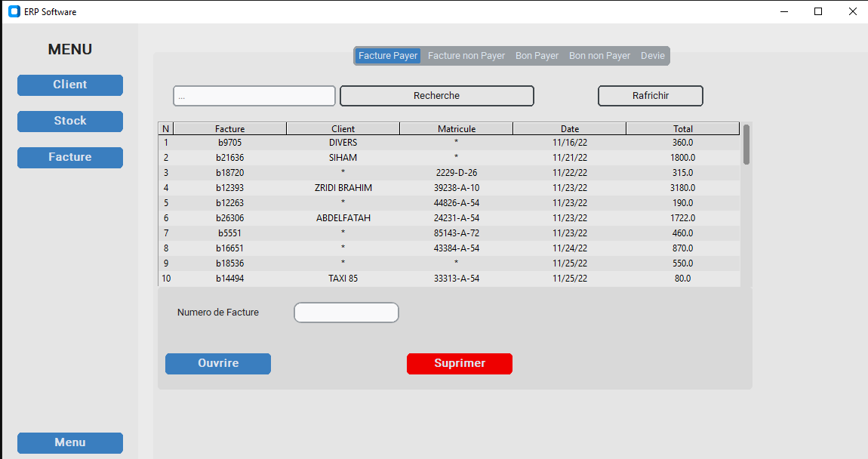Select the TAXI 85 invoice row
This screenshot has height=459, width=868.
343,278
